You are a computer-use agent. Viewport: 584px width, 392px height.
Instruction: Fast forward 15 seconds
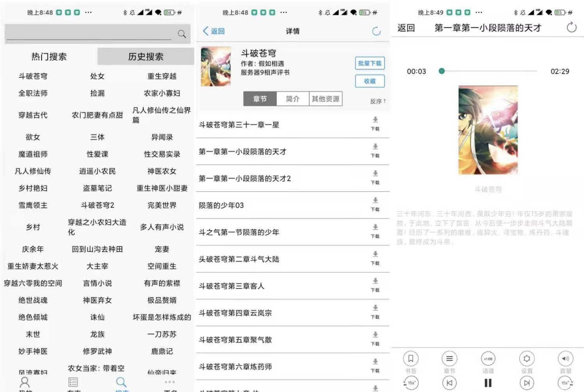point(566,383)
